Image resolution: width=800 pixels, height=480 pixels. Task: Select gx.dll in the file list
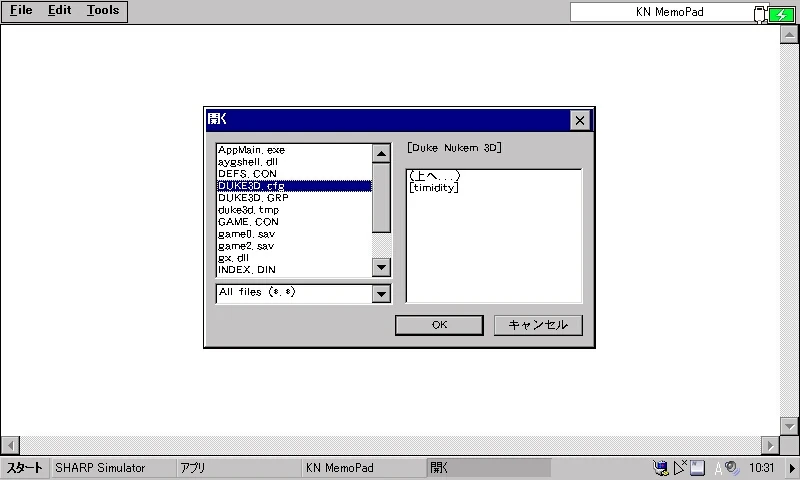[x=294, y=258]
